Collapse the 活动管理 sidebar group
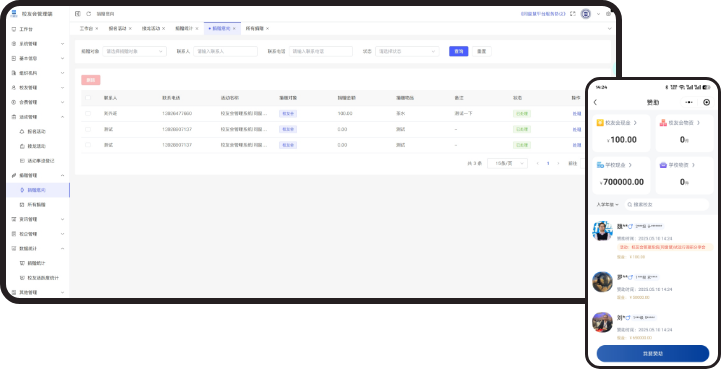Viewport: 721px width, 369px height. click(x=63, y=117)
